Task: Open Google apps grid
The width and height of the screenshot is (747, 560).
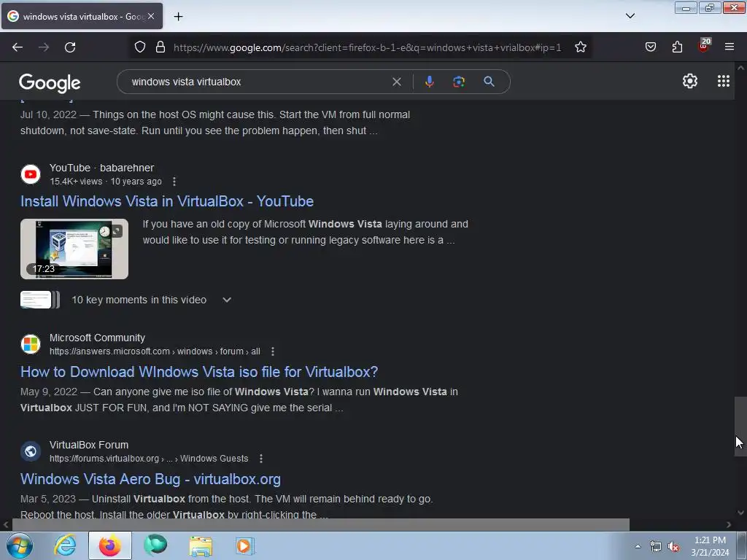Action: pos(723,82)
